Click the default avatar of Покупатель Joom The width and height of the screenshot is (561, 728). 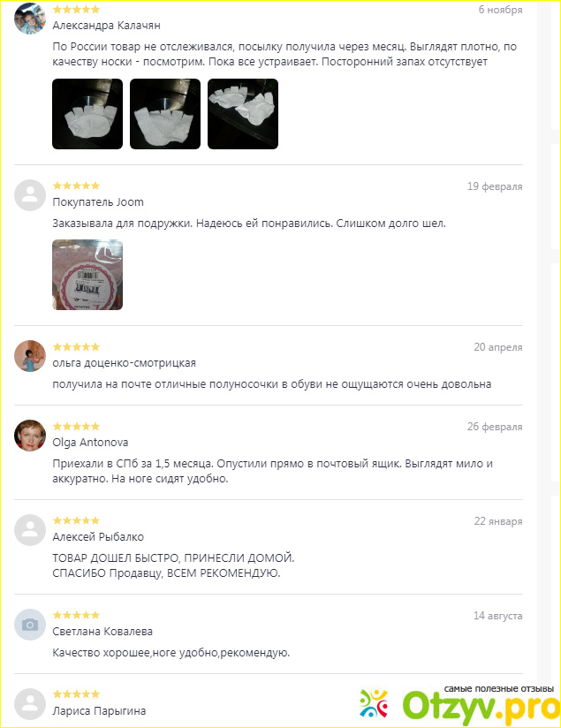30,195
